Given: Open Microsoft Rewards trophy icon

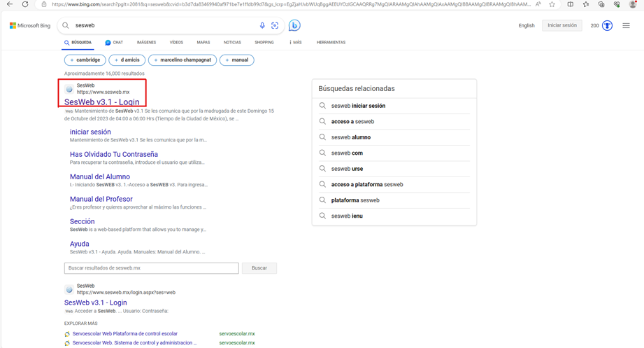Looking at the screenshot, I should (x=607, y=25).
